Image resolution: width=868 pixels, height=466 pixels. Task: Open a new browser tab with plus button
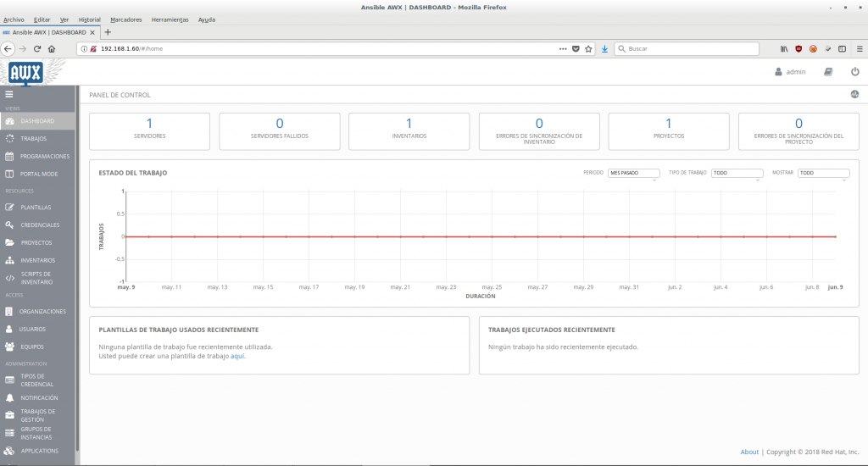108,32
